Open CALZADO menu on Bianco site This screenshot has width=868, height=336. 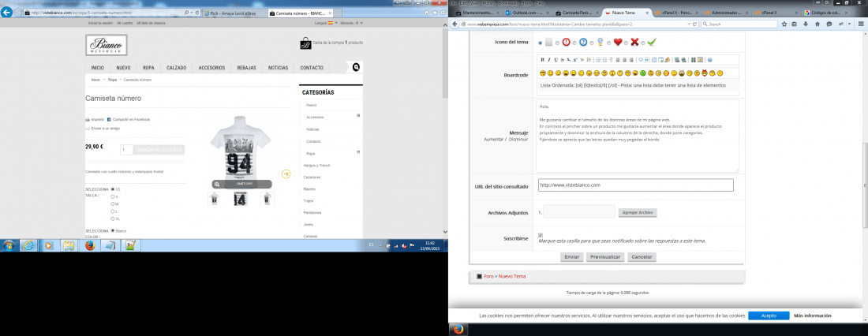tap(177, 68)
